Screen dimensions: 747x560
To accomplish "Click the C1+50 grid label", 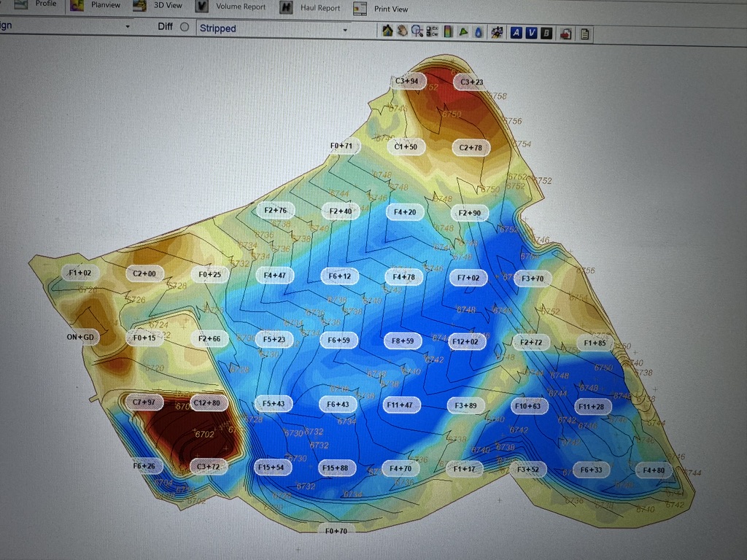I will click(x=406, y=147).
